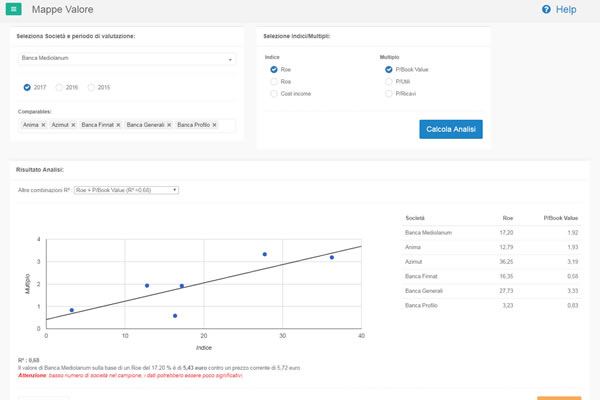This screenshot has width=600, height=400.
Task: Click the 3,33 P/Book value for Generali
Action: click(x=572, y=291)
